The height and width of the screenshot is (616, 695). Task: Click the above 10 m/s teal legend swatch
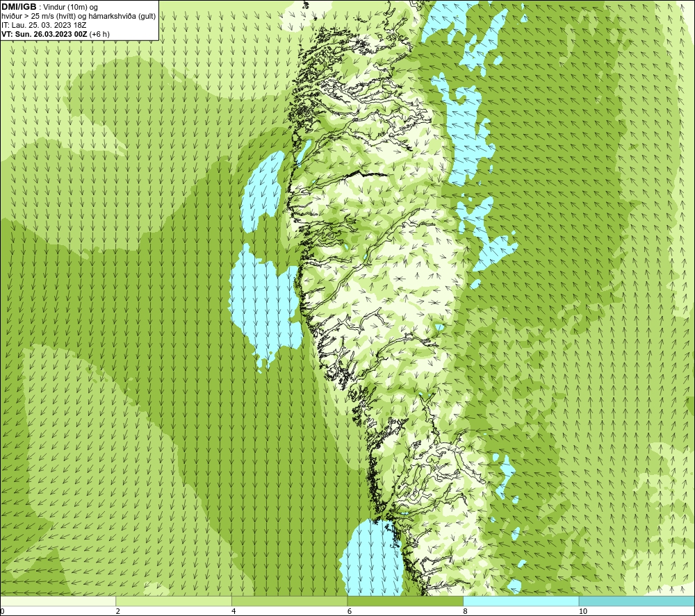(637, 601)
